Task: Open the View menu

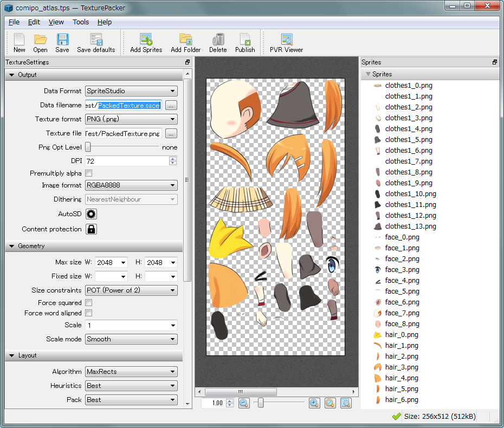Action: 56,22
